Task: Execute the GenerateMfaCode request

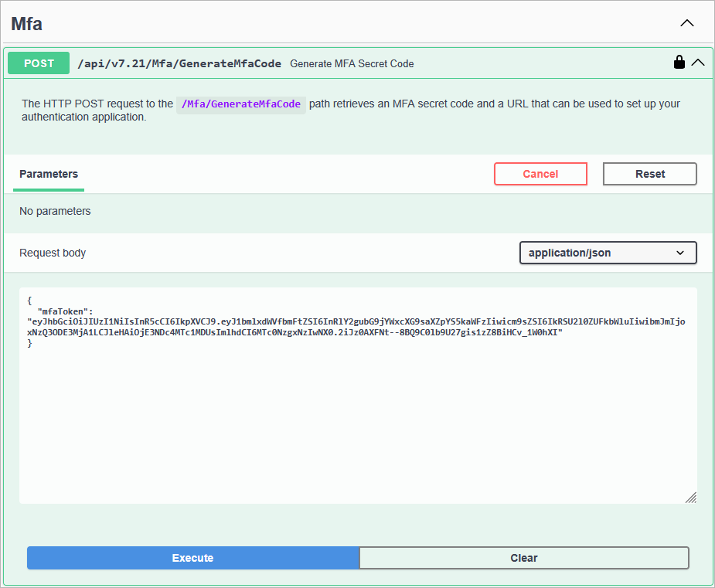Action: tap(192, 558)
